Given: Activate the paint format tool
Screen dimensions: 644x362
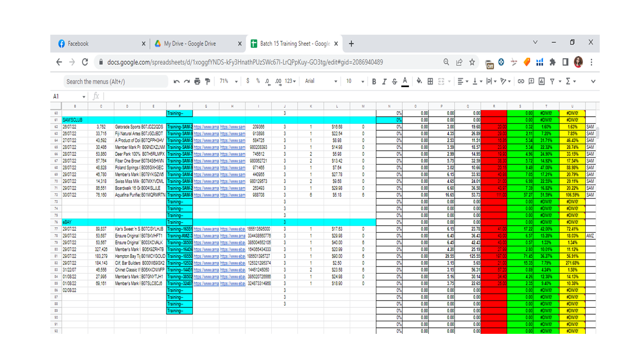Looking at the screenshot, I should click(207, 81).
